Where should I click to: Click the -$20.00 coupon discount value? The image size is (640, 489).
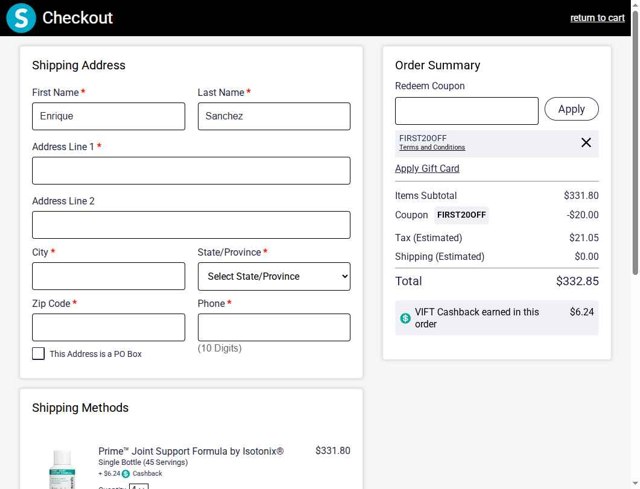point(582,215)
